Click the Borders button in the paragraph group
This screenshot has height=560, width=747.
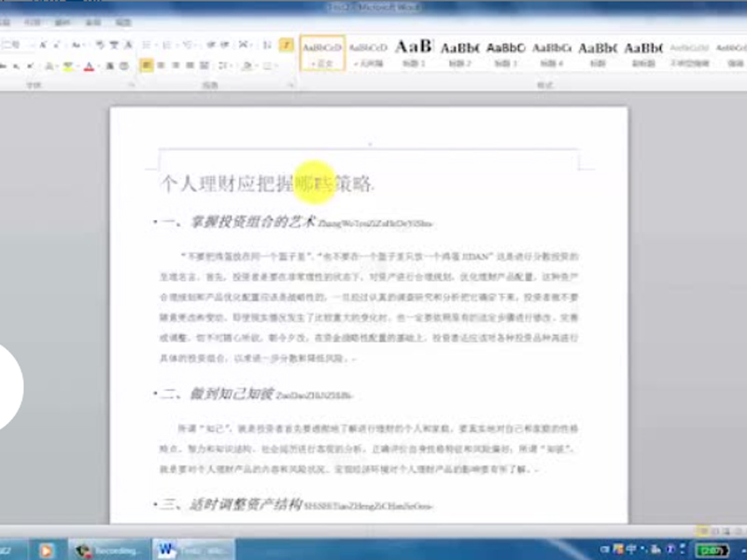coord(267,65)
